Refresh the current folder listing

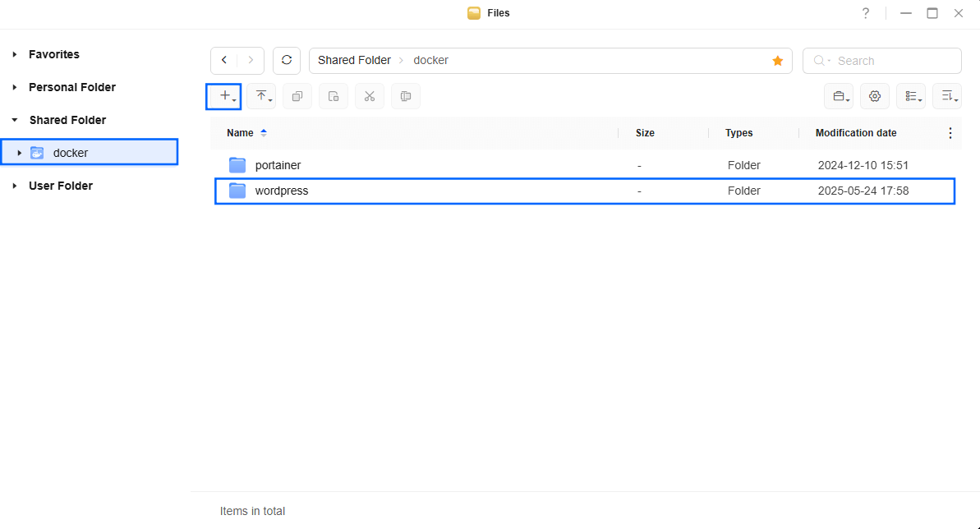click(287, 61)
